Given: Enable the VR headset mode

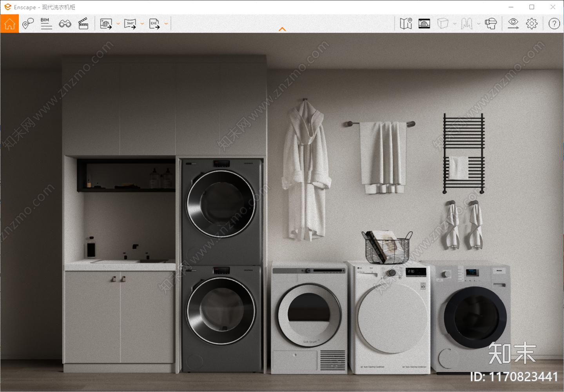Looking at the screenshot, I should (491, 24).
